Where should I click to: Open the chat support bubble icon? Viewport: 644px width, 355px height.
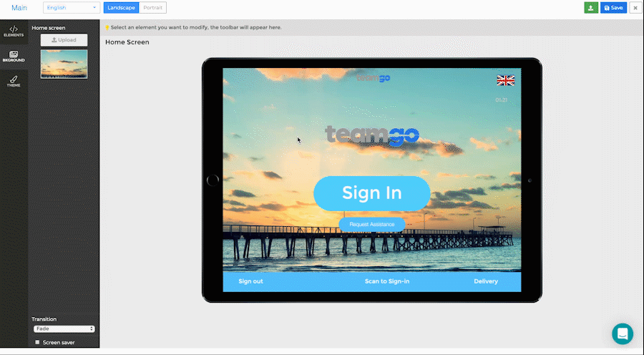(623, 334)
